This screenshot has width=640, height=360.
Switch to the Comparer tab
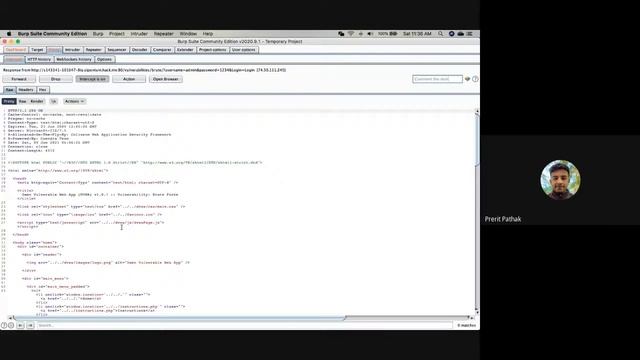162,50
